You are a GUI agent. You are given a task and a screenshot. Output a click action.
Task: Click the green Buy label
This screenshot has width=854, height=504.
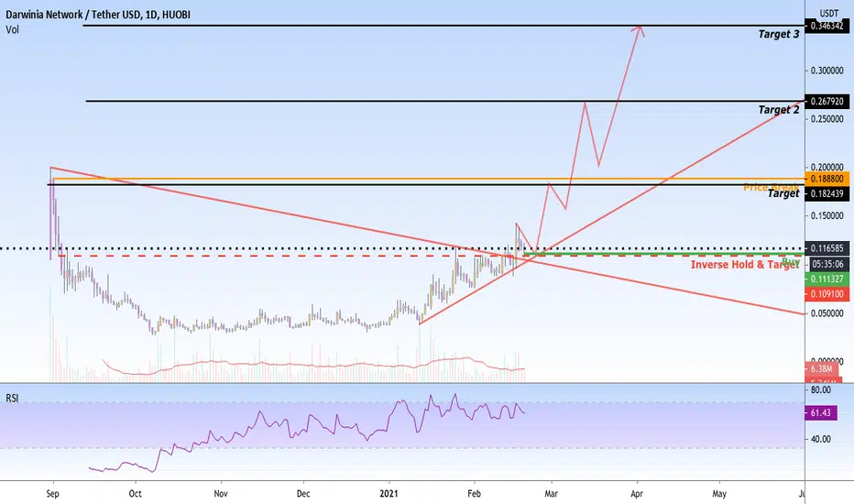[x=791, y=261]
